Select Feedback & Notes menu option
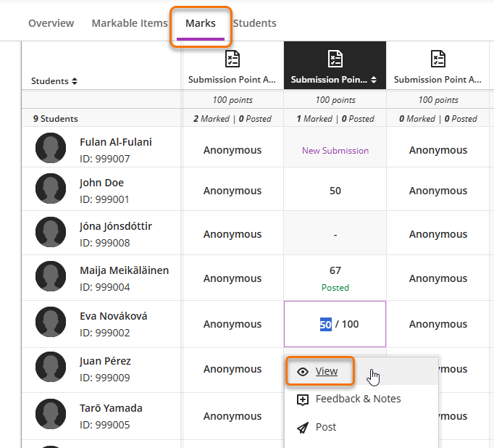 358,399
